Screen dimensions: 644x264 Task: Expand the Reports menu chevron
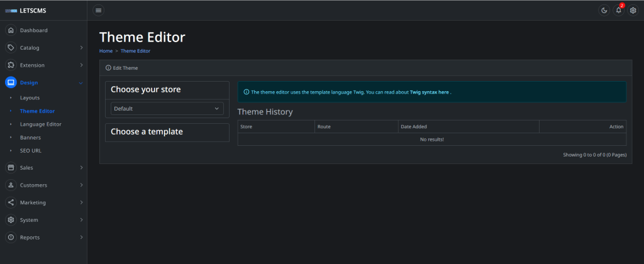tap(81, 238)
